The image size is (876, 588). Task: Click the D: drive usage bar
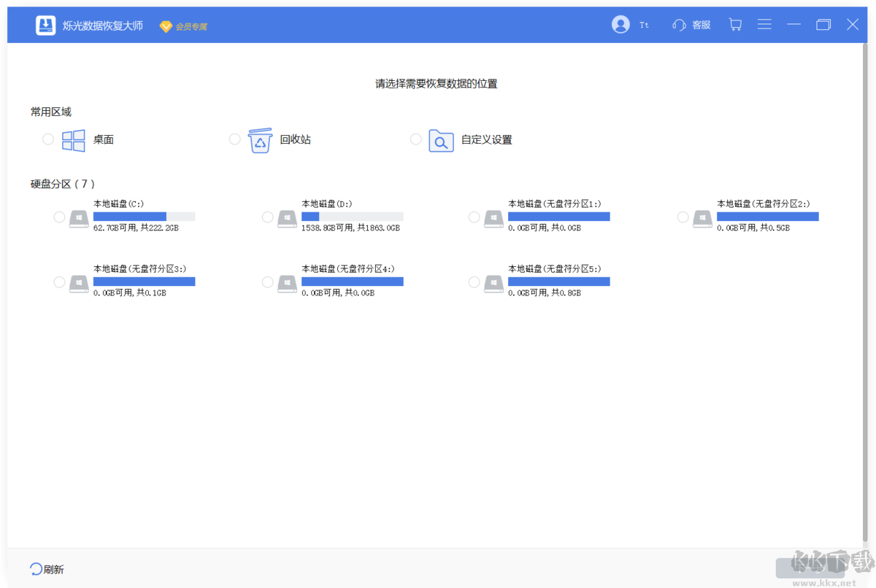pyautogui.click(x=352, y=215)
